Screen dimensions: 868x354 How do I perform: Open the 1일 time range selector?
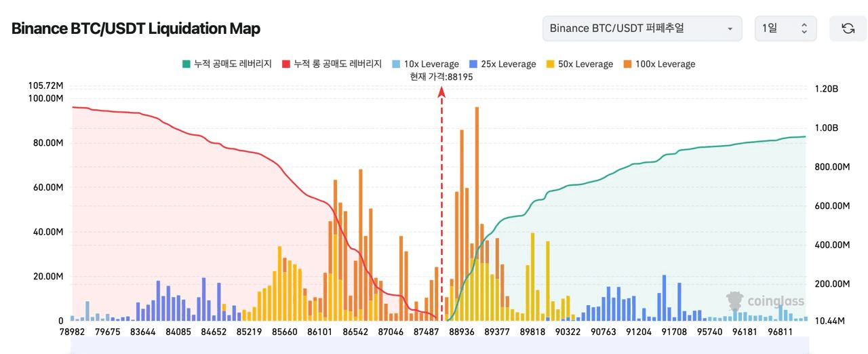[x=785, y=28]
